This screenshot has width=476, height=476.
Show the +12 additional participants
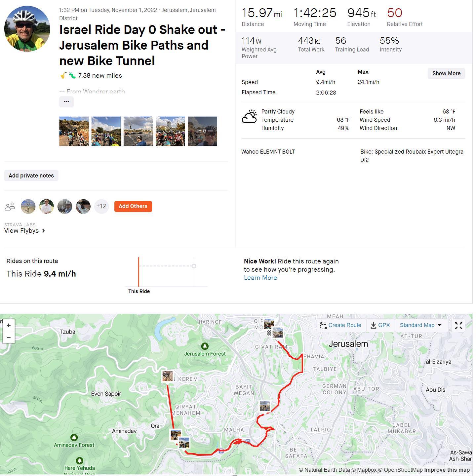pos(101,206)
